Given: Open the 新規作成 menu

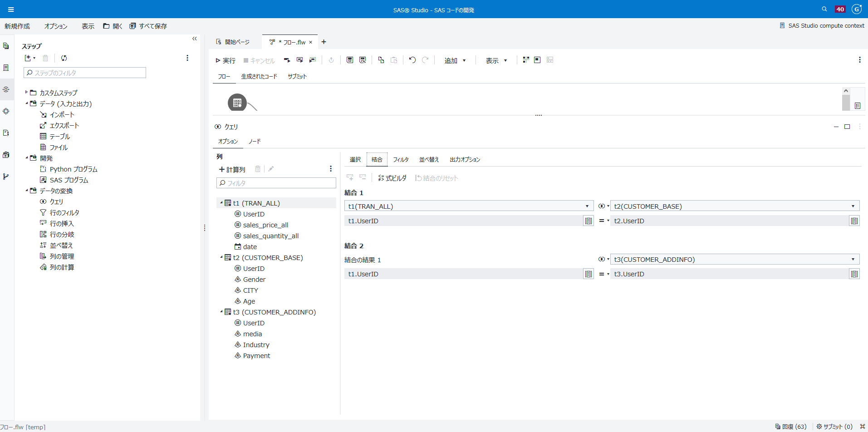Looking at the screenshot, I should [17, 26].
